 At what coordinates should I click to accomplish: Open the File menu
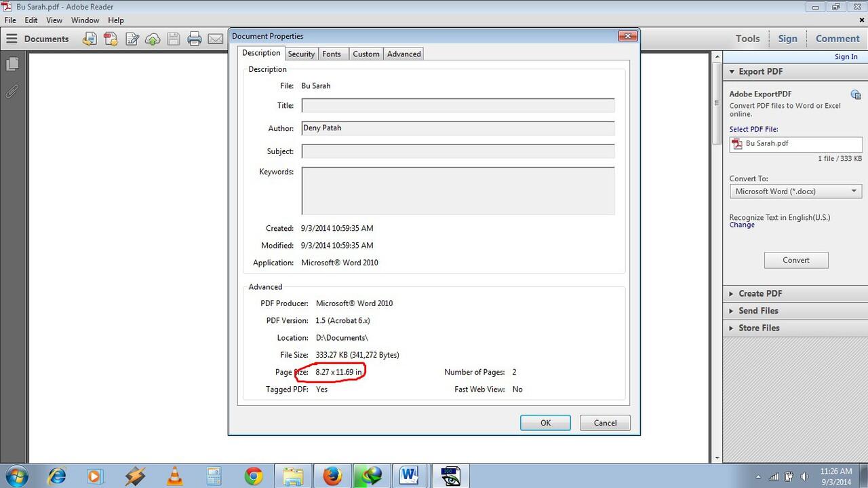pos(10,20)
